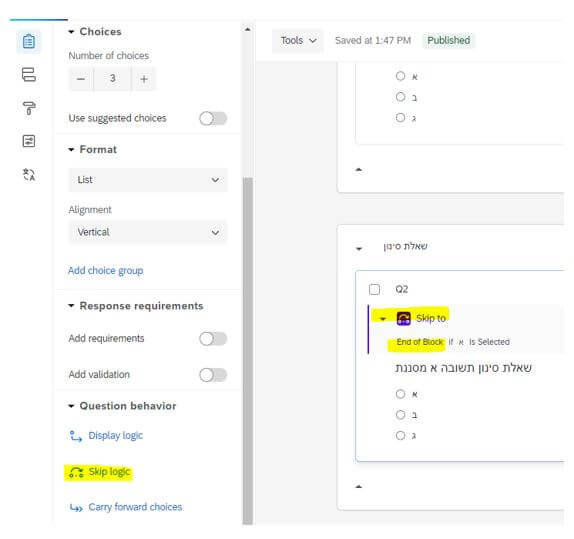Enable the Add validation toggle
This screenshot has width=574, height=539.
click(x=213, y=375)
